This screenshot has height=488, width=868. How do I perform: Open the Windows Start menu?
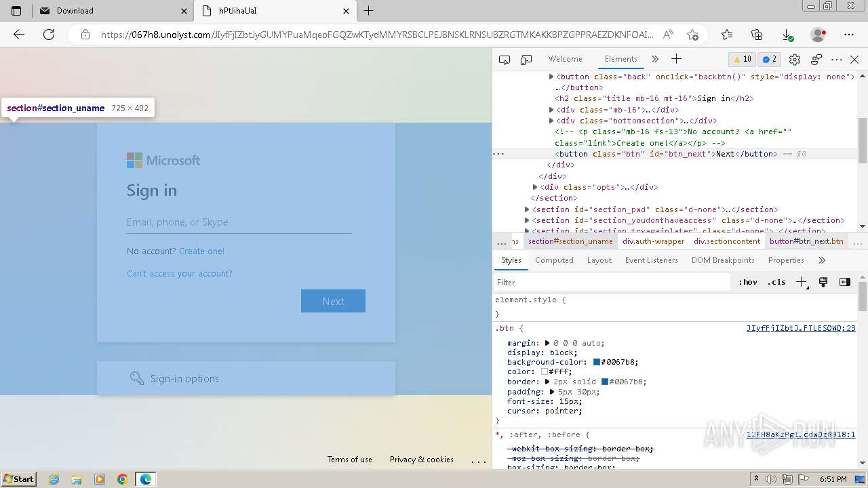point(19,479)
